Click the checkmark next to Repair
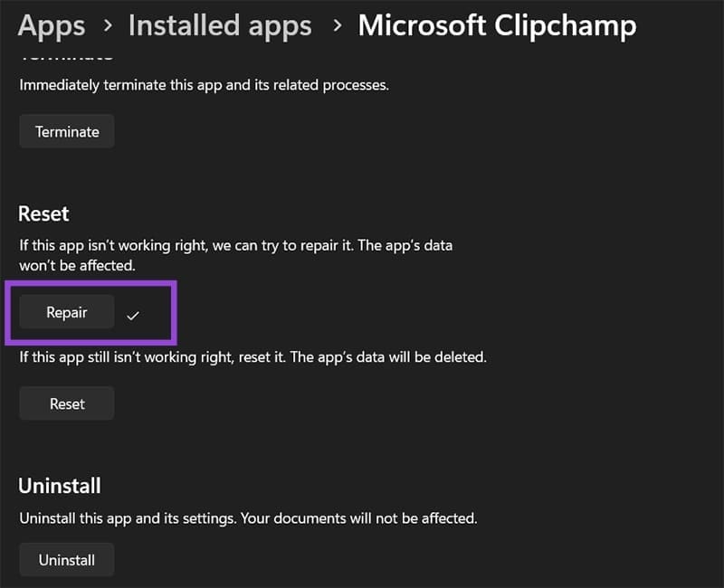Image resolution: width=724 pixels, height=588 pixels. point(133,315)
